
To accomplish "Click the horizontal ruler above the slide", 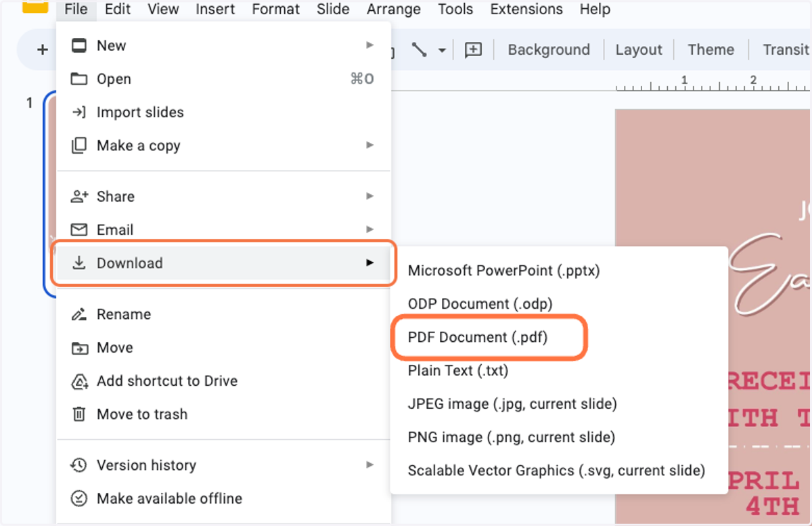I will (x=714, y=83).
